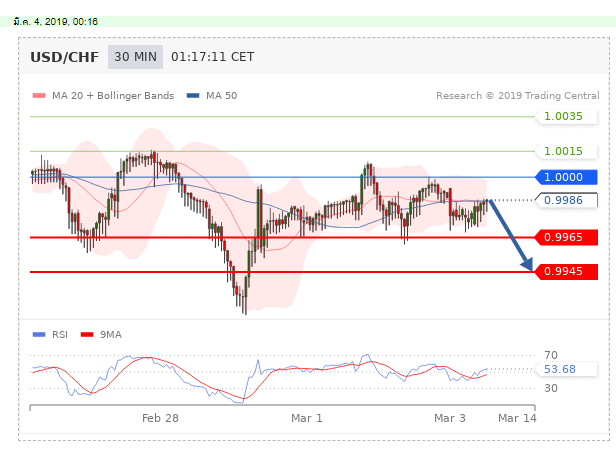Viewport: 616px width, 450px height.
Task: Click the RSI 70 level label
Action: click(x=551, y=355)
